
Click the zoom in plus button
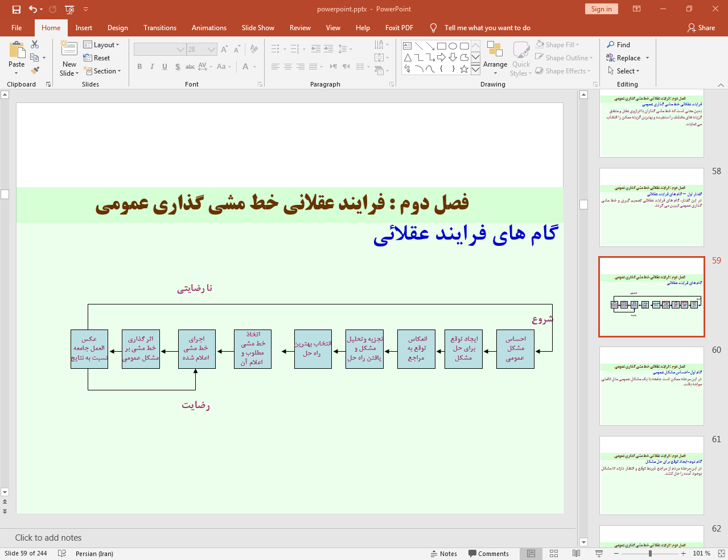pos(684,554)
